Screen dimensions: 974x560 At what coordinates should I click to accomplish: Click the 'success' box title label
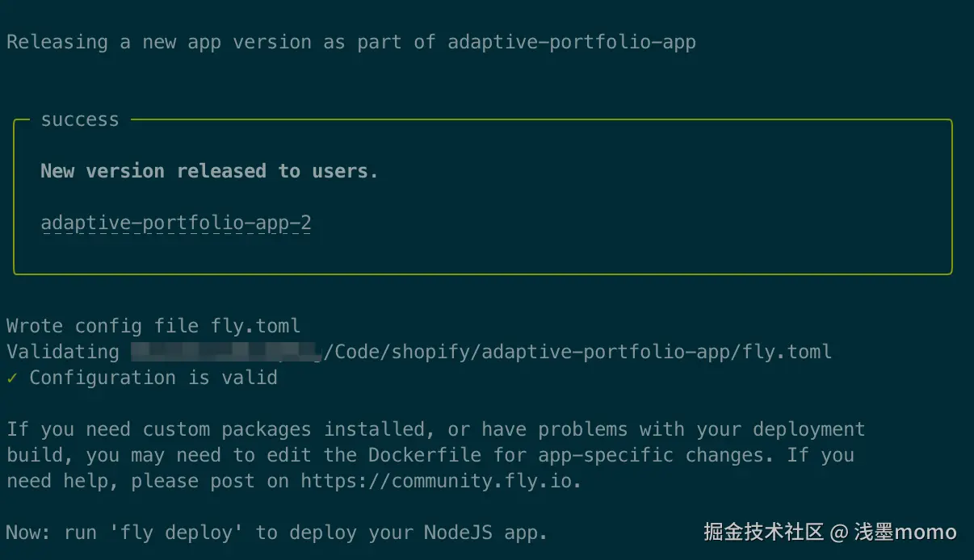pos(80,119)
